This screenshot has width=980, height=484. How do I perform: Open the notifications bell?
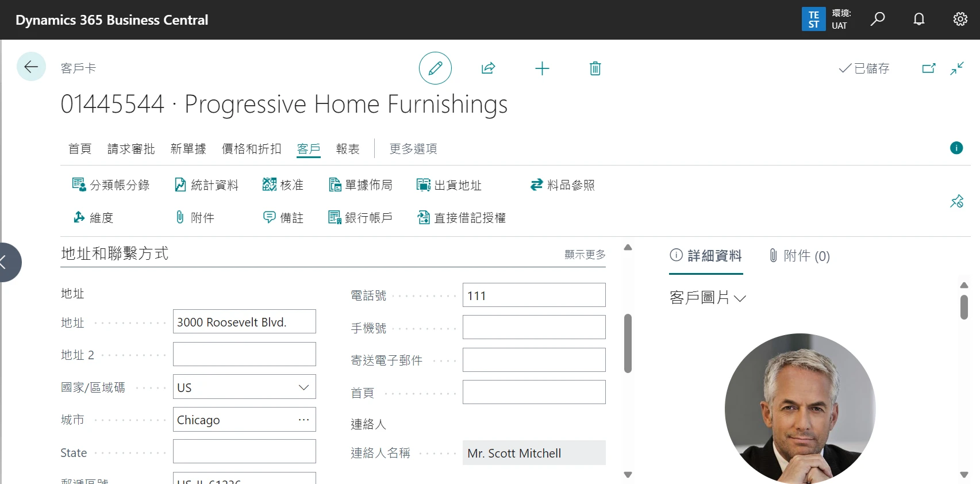(x=918, y=20)
